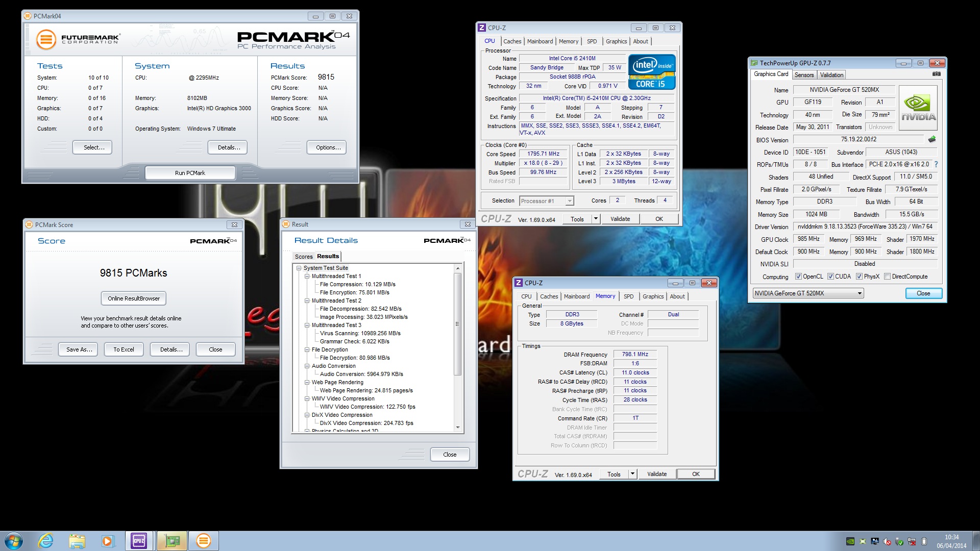Click the To Excel button

coord(124,349)
